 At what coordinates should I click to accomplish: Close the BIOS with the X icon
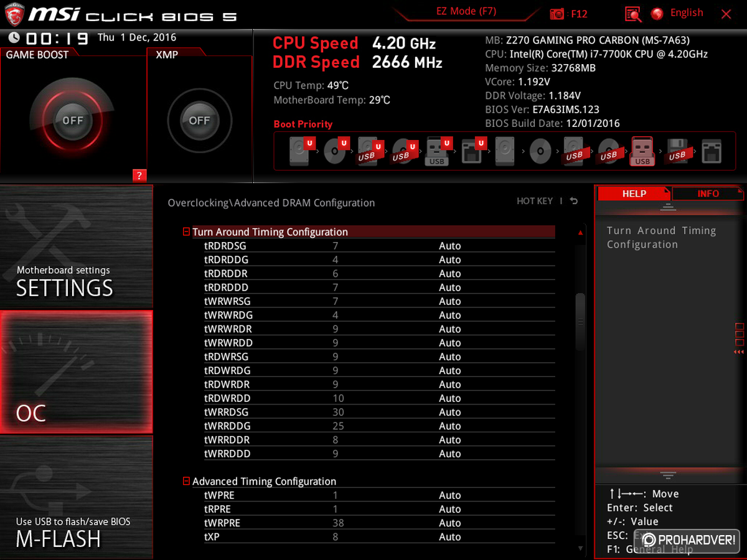point(726,14)
